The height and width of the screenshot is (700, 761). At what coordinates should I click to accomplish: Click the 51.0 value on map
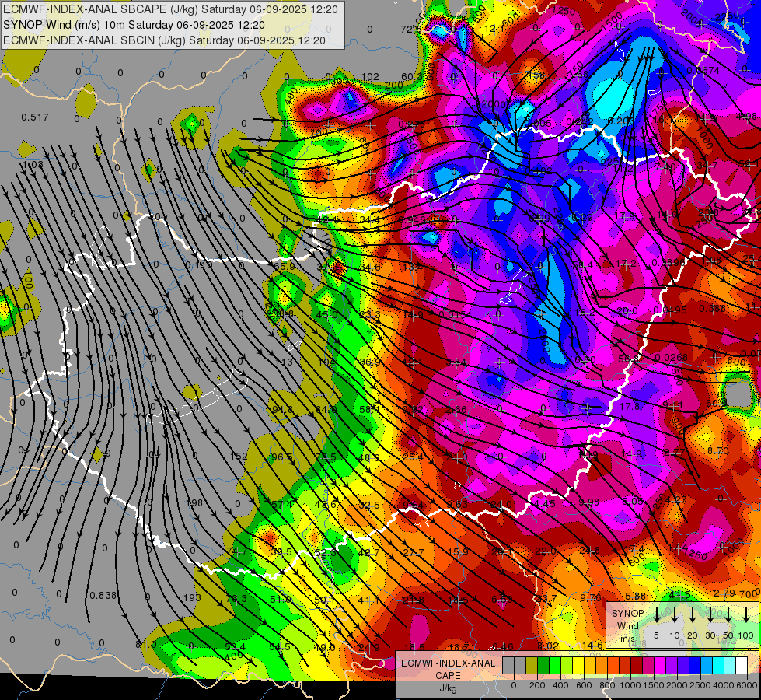pos(281,600)
